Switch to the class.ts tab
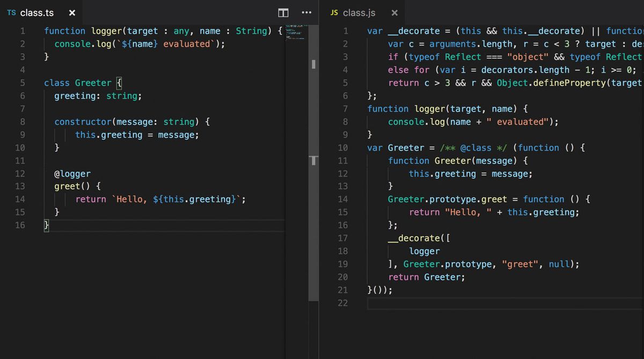This screenshot has width=644, height=359. coord(36,13)
